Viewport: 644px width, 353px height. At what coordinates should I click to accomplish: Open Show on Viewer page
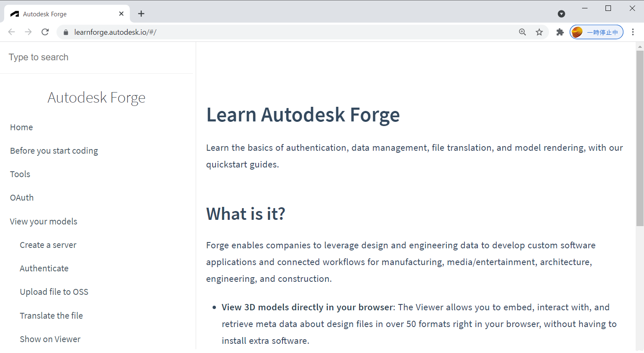pyautogui.click(x=50, y=339)
